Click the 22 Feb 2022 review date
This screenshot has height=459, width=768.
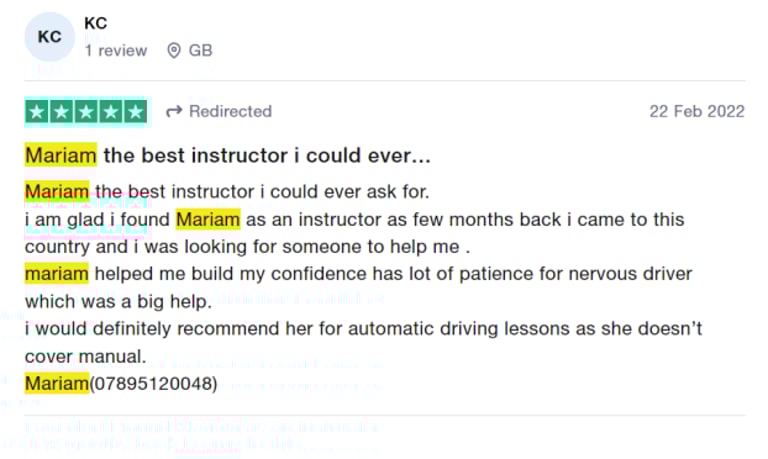[697, 111]
